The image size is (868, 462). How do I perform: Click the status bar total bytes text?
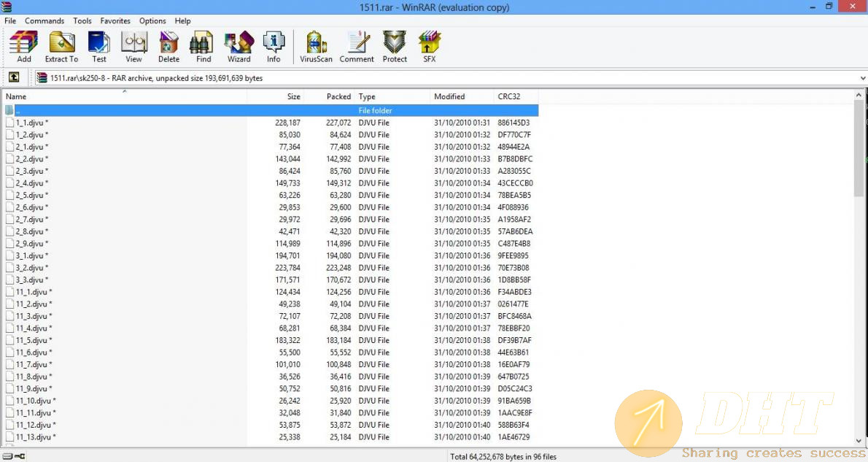(503, 456)
